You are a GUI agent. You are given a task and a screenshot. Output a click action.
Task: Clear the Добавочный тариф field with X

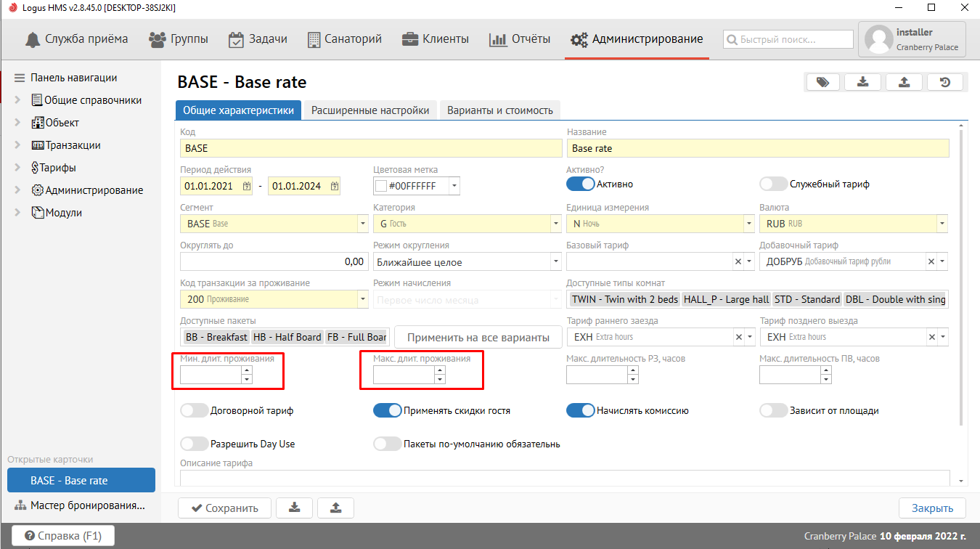pyautogui.click(x=930, y=261)
